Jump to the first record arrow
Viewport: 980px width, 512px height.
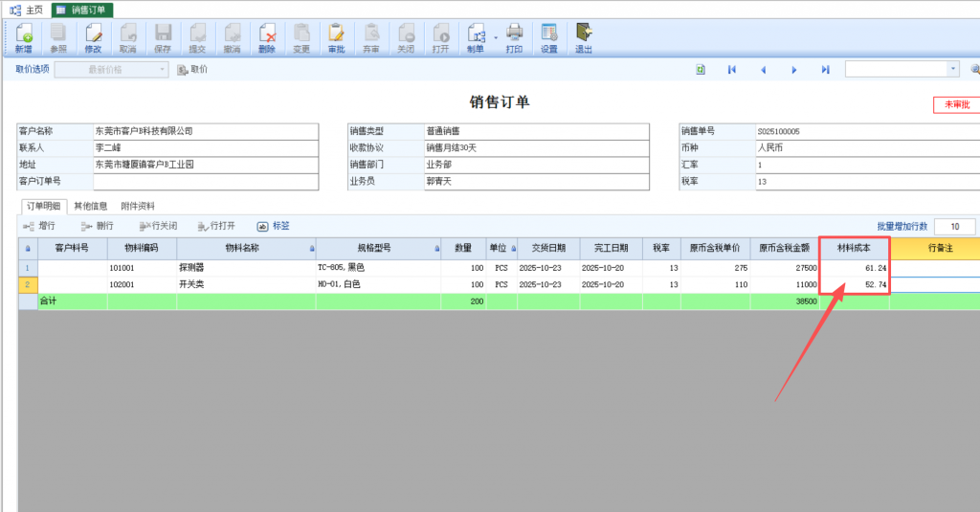731,70
